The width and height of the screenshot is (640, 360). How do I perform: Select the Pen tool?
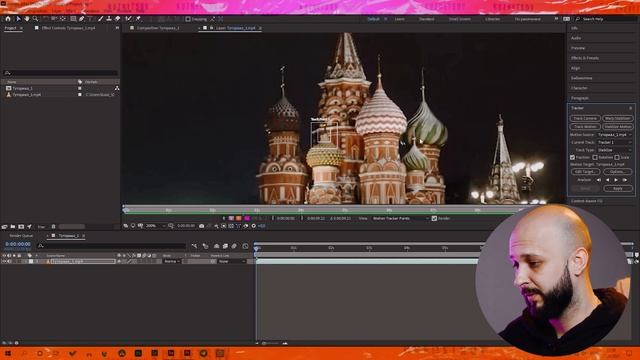click(x=82, y=19)
